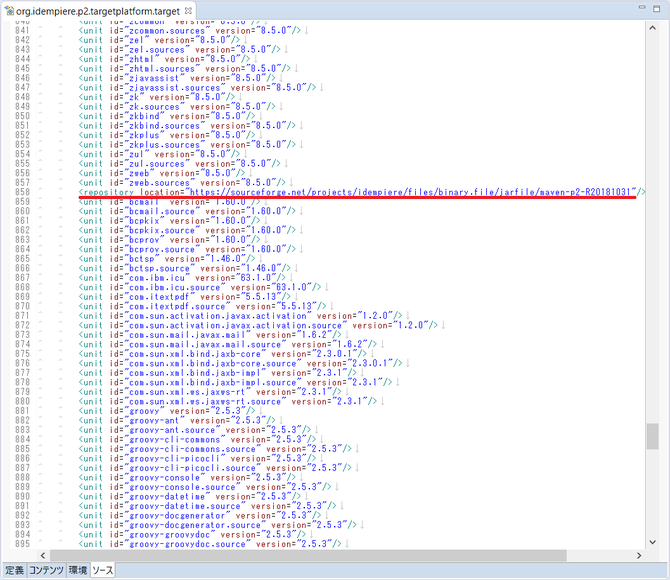
Task: Click the unit id "groovy-datetime" line
Action: click(190, 496)
